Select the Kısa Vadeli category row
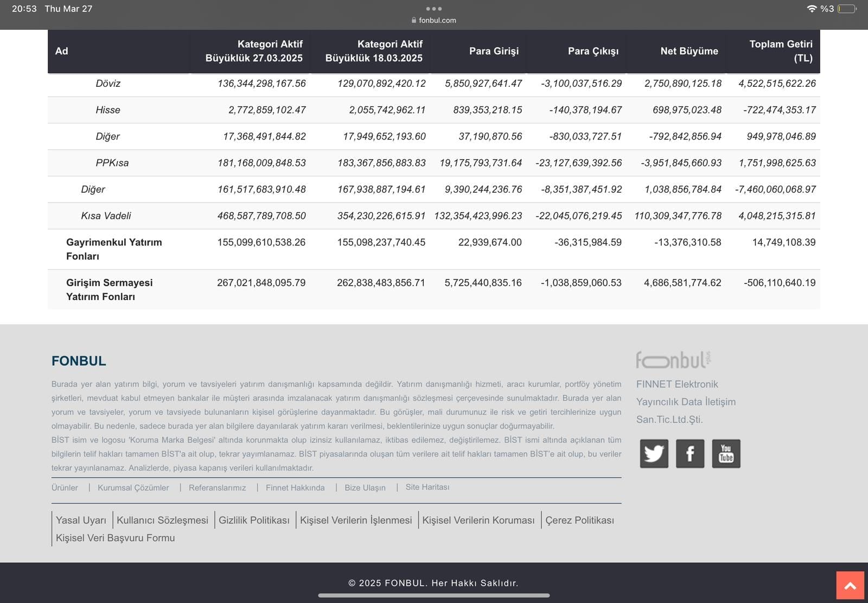Screen dimensions: 868x603 click(106, 216)
